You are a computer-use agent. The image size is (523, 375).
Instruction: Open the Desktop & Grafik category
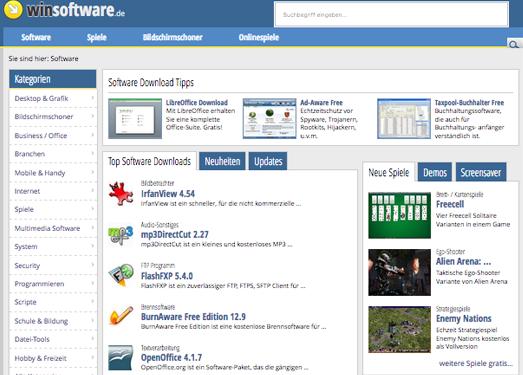pos(41,98)
